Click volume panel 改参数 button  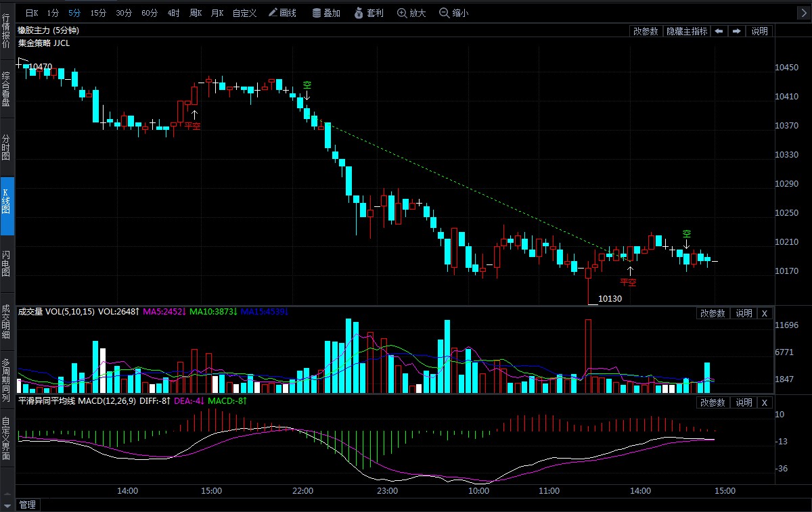point(713,313)
